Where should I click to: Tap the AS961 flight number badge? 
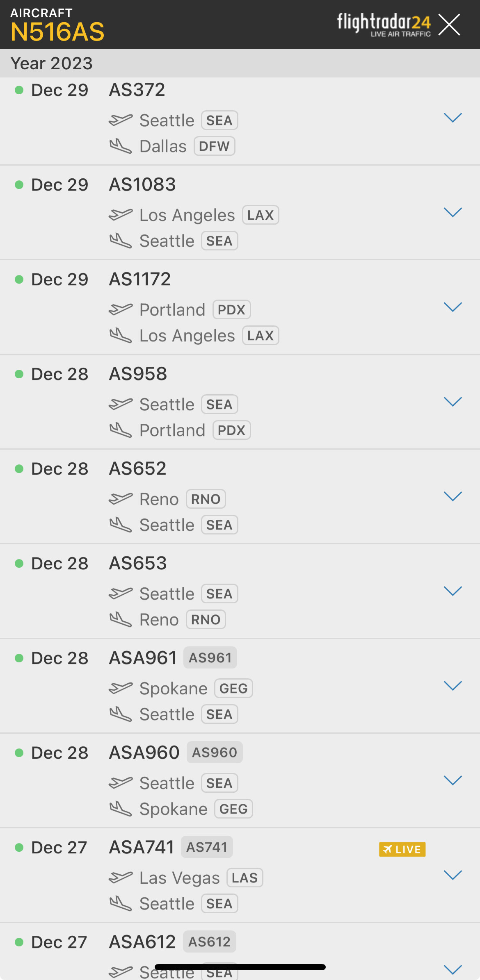(x=210, y=658)
